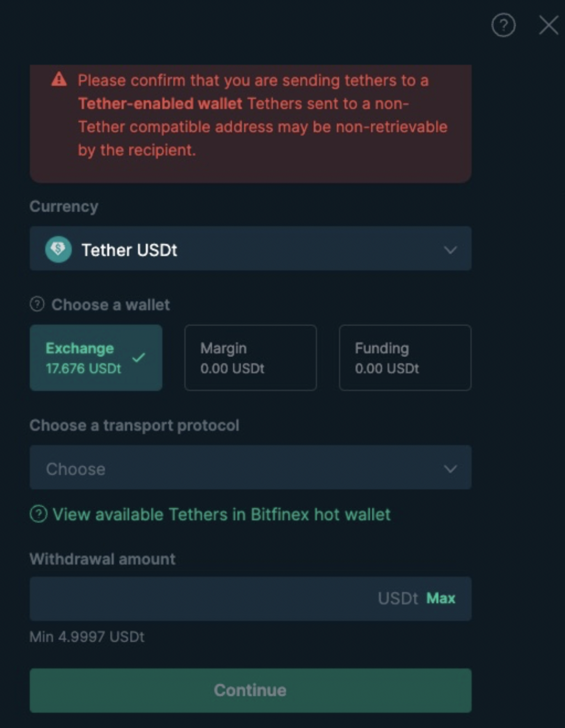Open the help question mark icon at top
The image size is (565, 728).
point(503,25)
